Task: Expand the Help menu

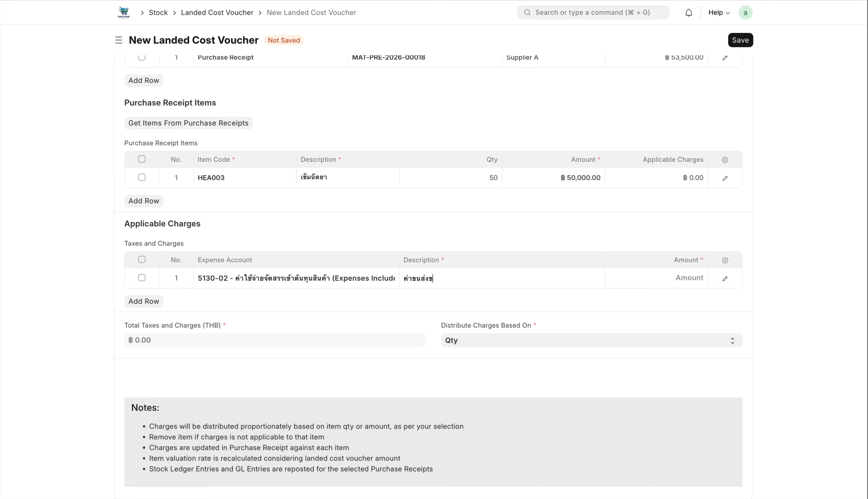Action: [719, 13]
